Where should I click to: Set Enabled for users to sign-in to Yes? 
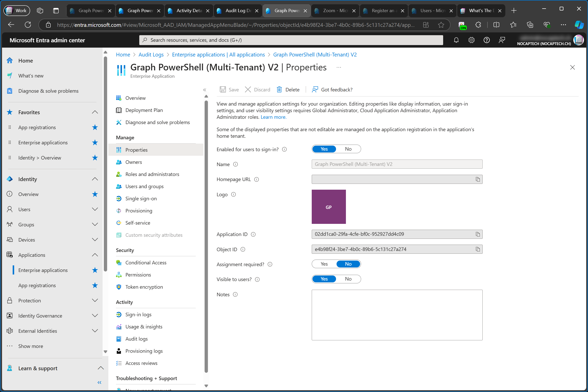(x=324, y=149)
